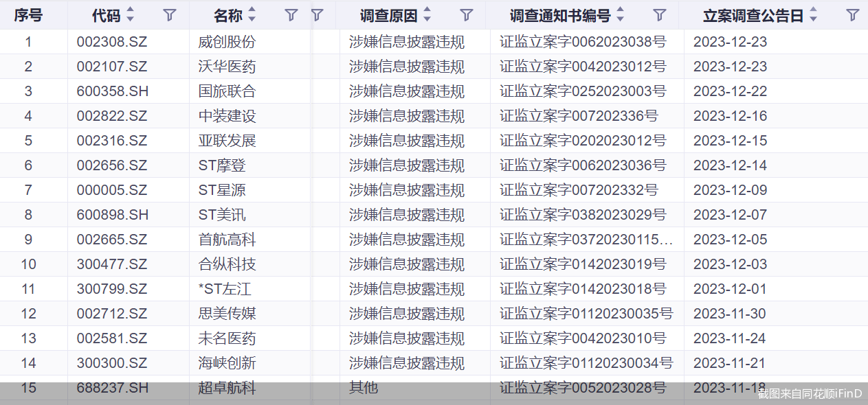Click the company name 威创股份
Screen dimensions: 868x405
pyautogui.click(x=227, y=42)
